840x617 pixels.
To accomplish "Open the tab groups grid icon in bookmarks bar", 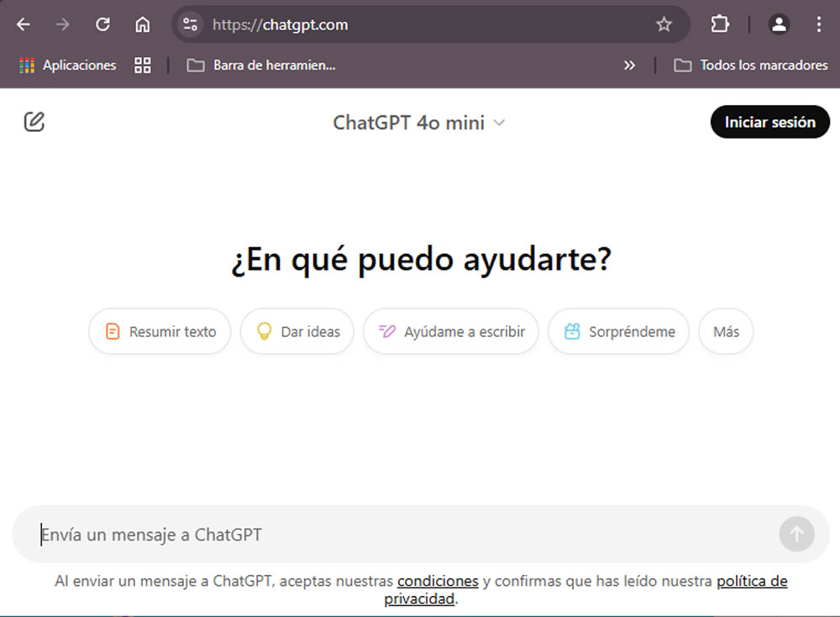I will pyautogui.click(x=143, y=66).
